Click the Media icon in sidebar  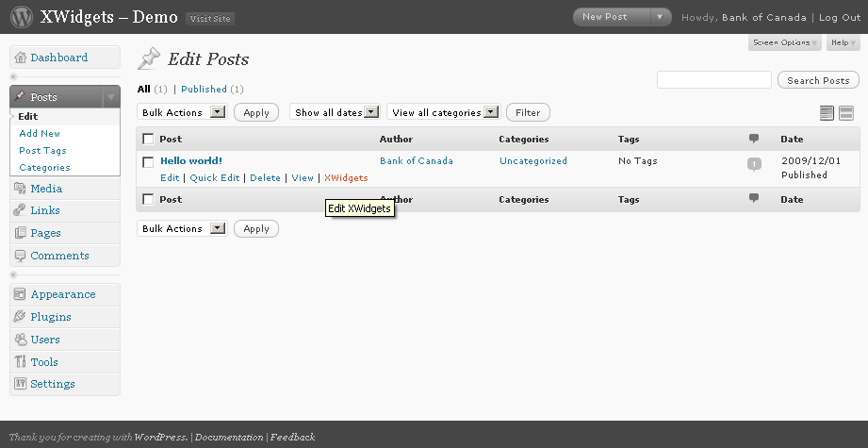pos(21,189)
